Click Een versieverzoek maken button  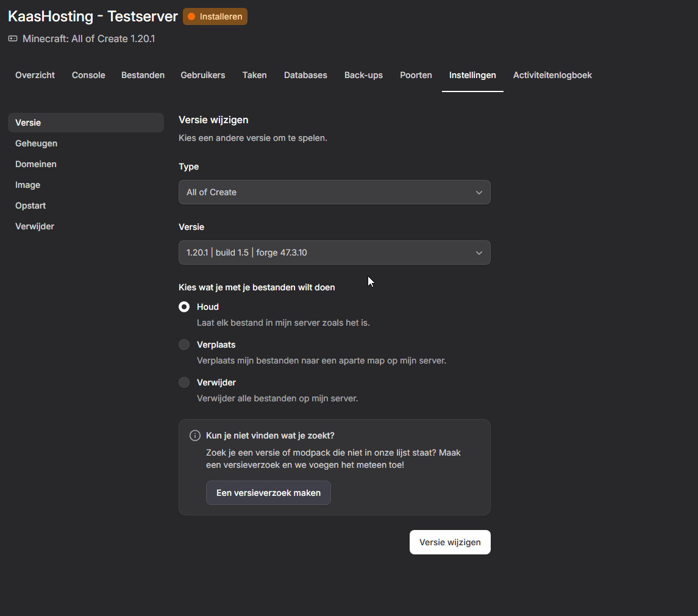click(x=268, y=493)
